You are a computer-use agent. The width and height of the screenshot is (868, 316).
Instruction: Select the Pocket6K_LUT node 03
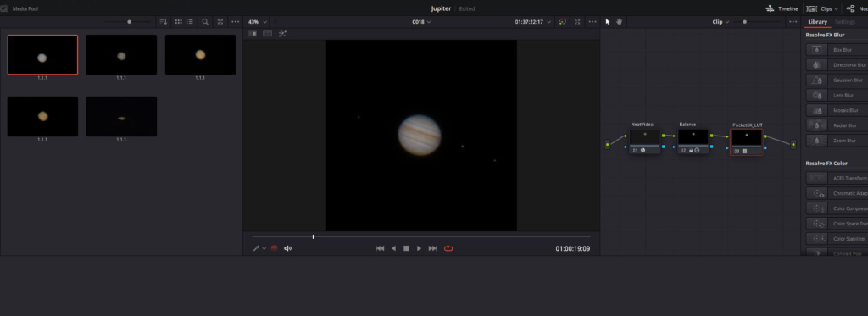pyautogui.click(x=747, y=142)
